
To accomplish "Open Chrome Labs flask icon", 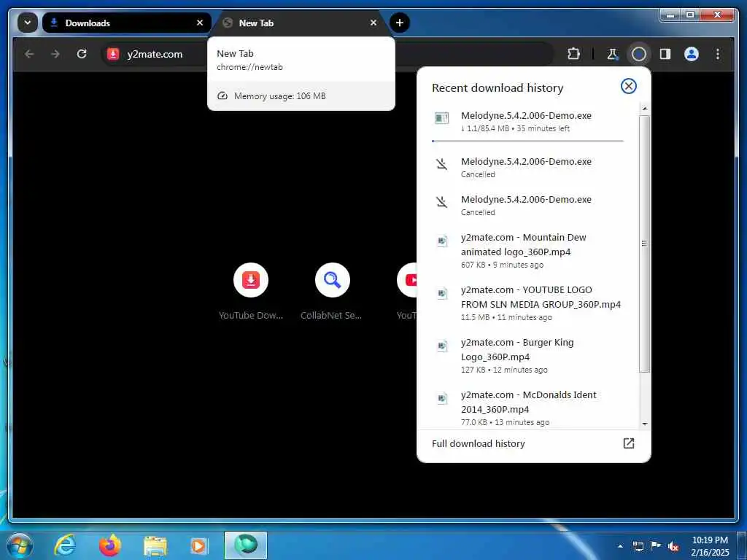I will tap(613, 54).
